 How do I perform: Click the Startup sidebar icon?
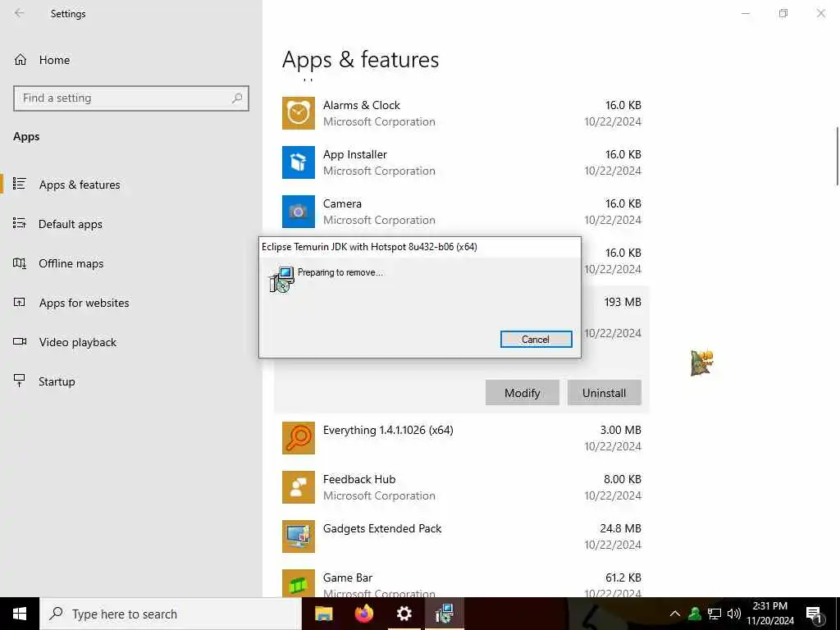[x=20, y=381]
